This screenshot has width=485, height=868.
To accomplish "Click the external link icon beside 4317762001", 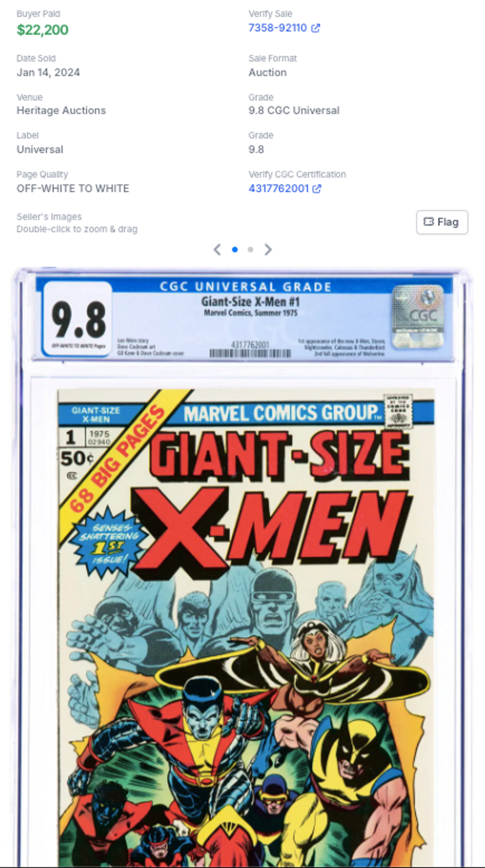I will pos(317,189).
